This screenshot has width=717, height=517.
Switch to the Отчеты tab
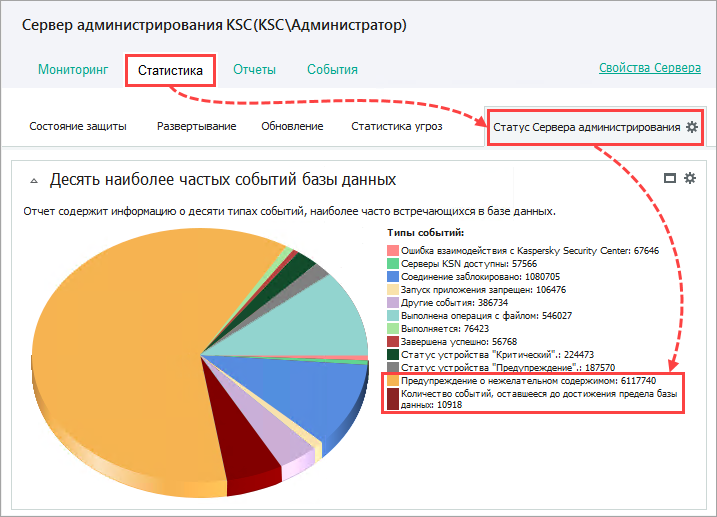tap(254, 69)
